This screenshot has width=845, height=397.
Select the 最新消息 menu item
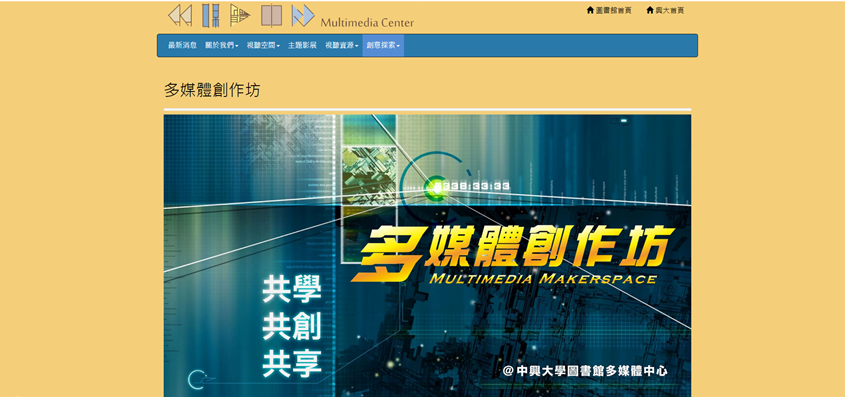182,46
